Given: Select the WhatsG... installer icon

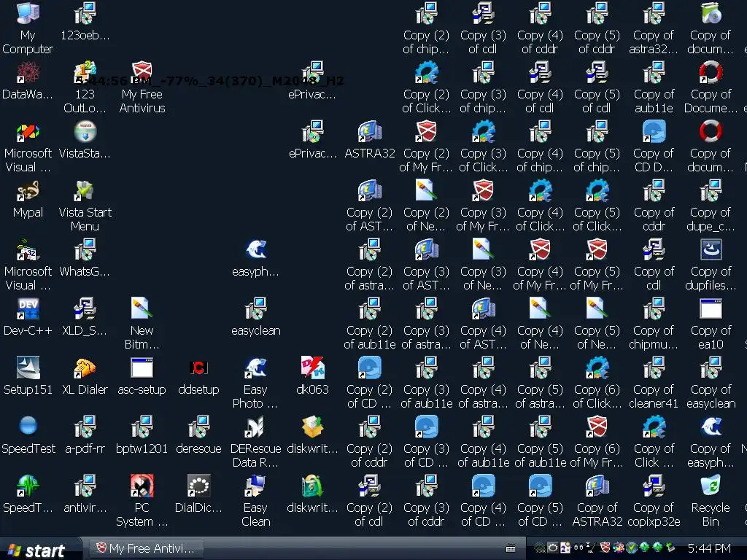Looking at the screenshot, I should tap(85, 249).
